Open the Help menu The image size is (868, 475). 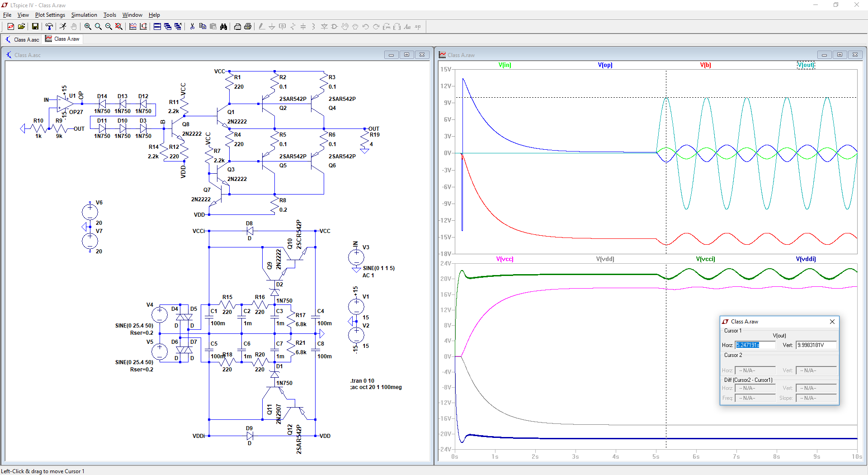click(x=154, y=15)
